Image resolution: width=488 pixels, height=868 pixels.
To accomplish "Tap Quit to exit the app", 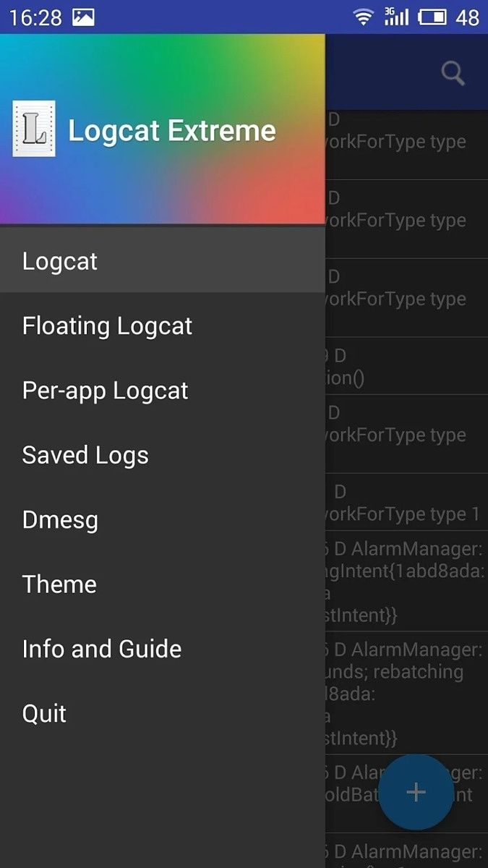I will (44, 714).
